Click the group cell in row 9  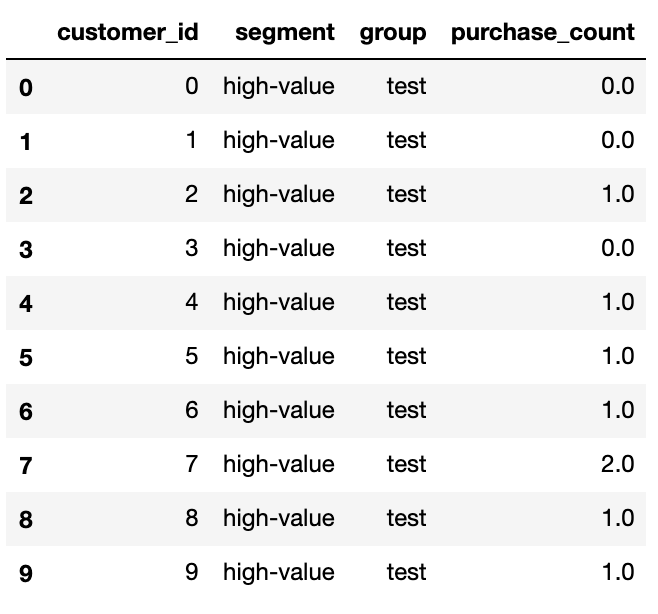click(406, 572)
